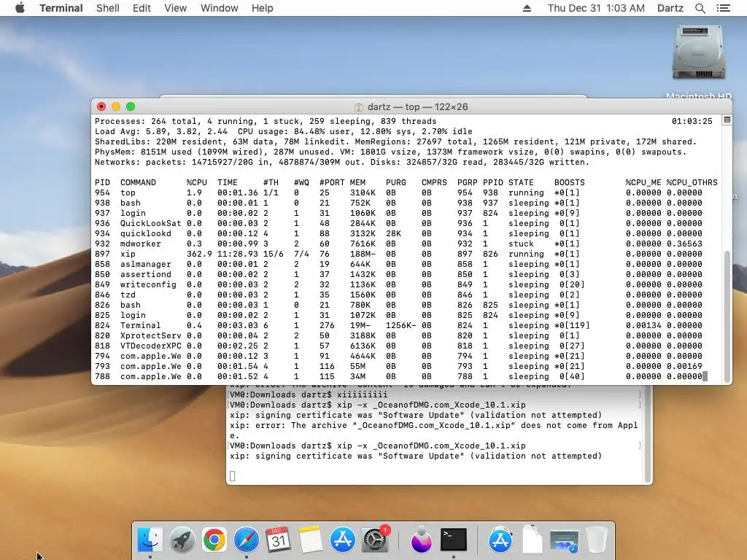Zoom the top window with green button
This screenshot has width=747, height=560.
[x=131, y=106]
